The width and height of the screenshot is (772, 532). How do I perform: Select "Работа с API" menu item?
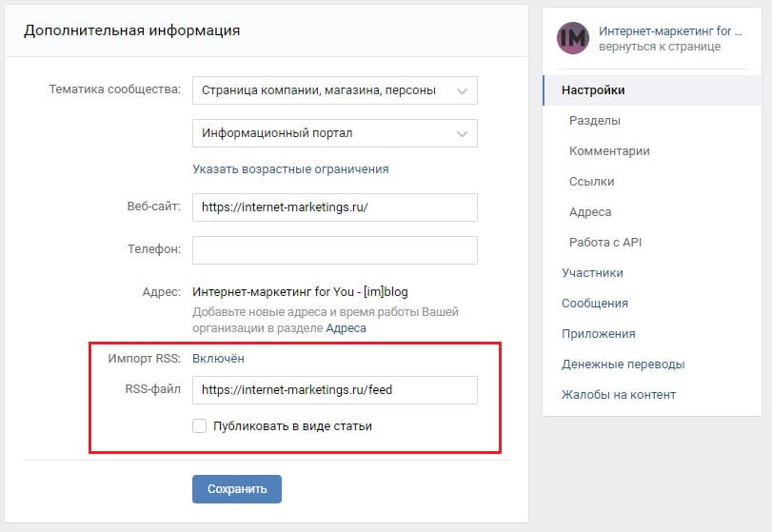click(x=605, y=243)
